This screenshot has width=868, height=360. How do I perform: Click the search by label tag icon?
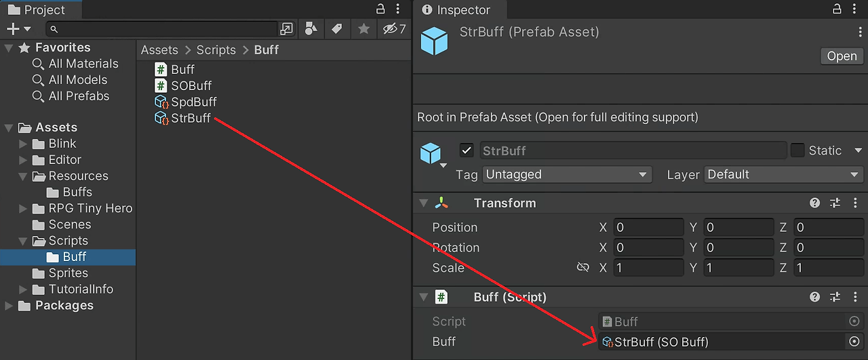(x=336, y=28)
